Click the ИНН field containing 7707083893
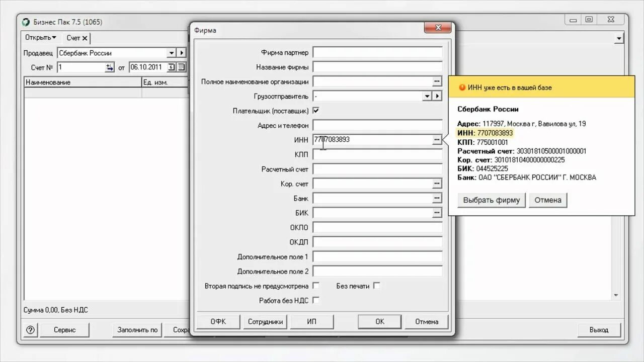This screenshot has height=362, width=644. point(372,140)
